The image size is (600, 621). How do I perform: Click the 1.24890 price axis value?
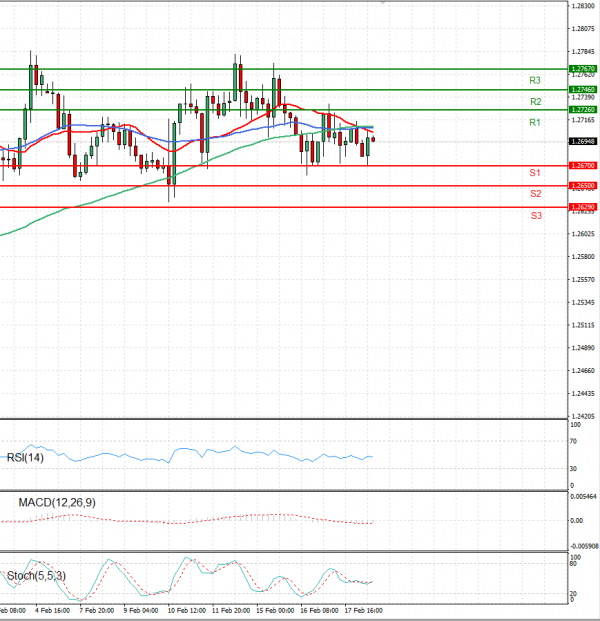583,348
